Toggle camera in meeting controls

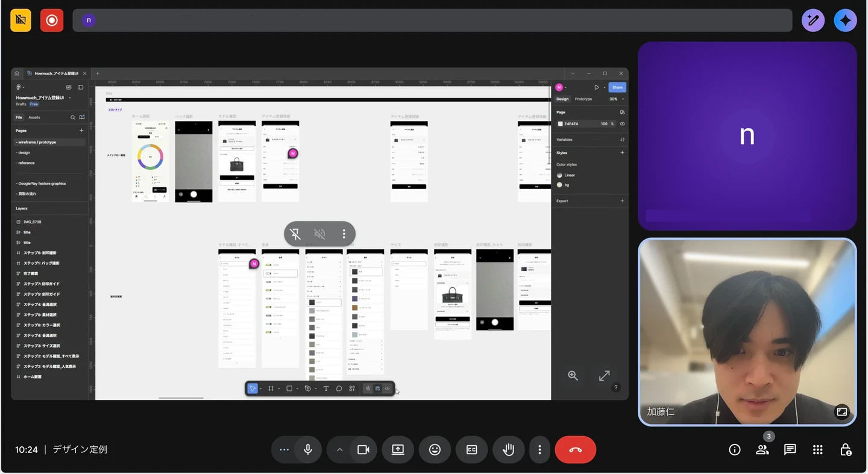pyautogui.click(x=363, y=450)
